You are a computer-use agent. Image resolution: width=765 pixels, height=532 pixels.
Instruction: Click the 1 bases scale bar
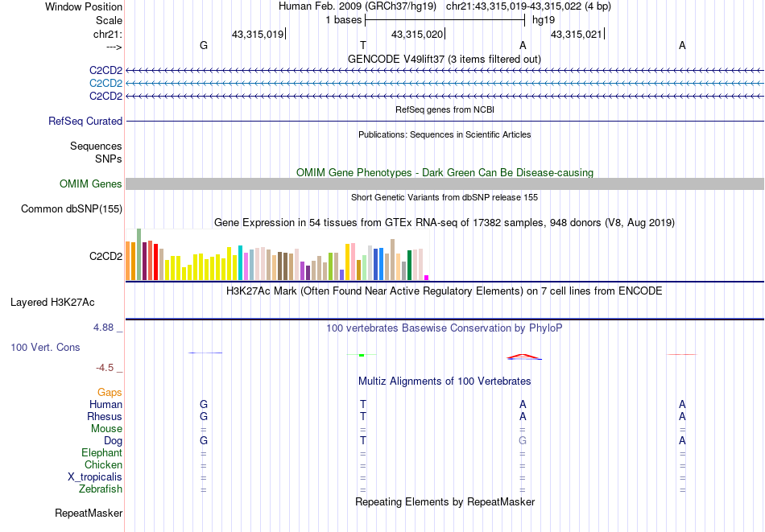coord(445,20)
